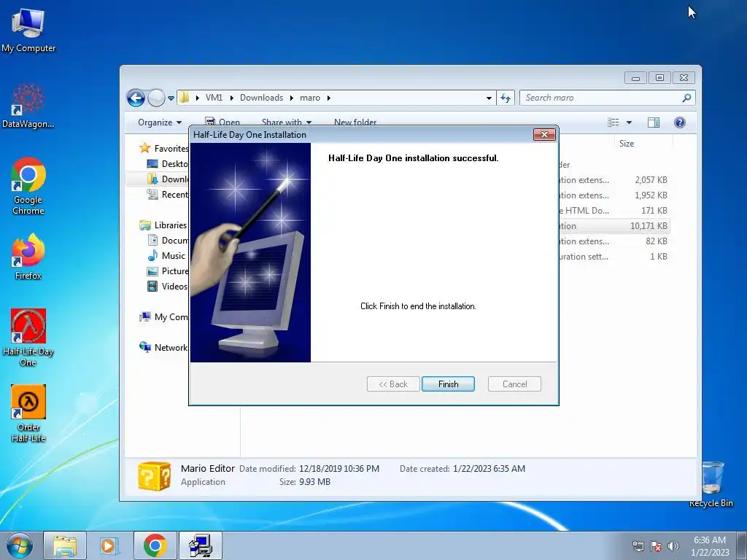Click maro in the address breadcrumb
The height and width of the screenshot is (560, 747).
click(x=309, y=98)
